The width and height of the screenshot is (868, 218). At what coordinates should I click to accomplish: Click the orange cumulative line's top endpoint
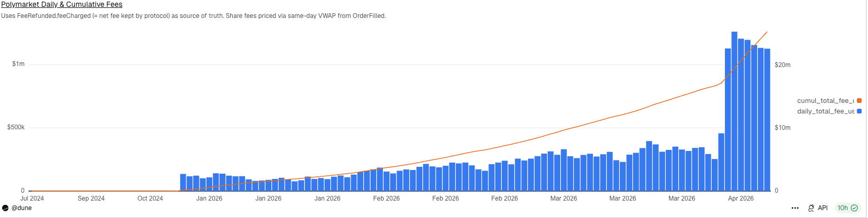[x=767, y=32]
